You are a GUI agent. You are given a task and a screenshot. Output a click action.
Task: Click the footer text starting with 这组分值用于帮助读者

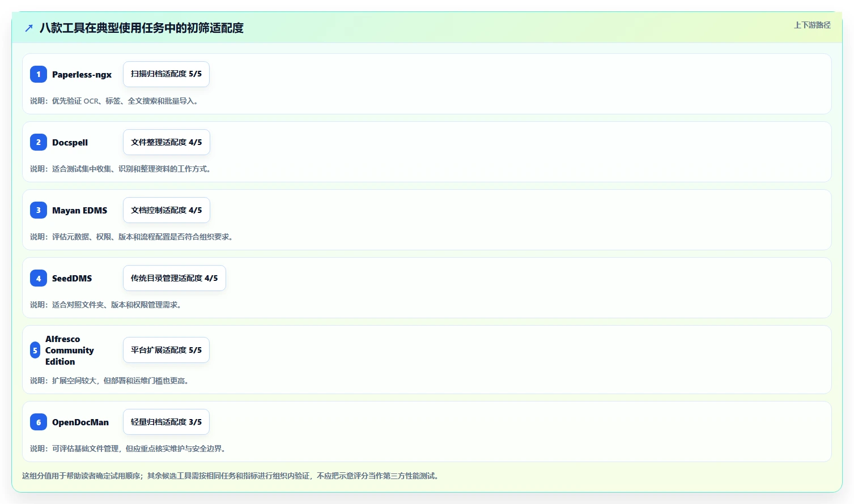coord(231,476)
